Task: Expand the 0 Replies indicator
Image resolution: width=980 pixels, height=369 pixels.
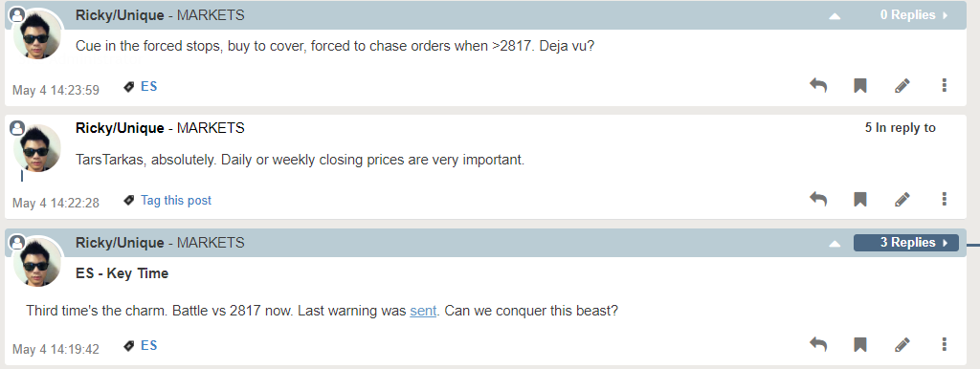Action: click(914, 15)
